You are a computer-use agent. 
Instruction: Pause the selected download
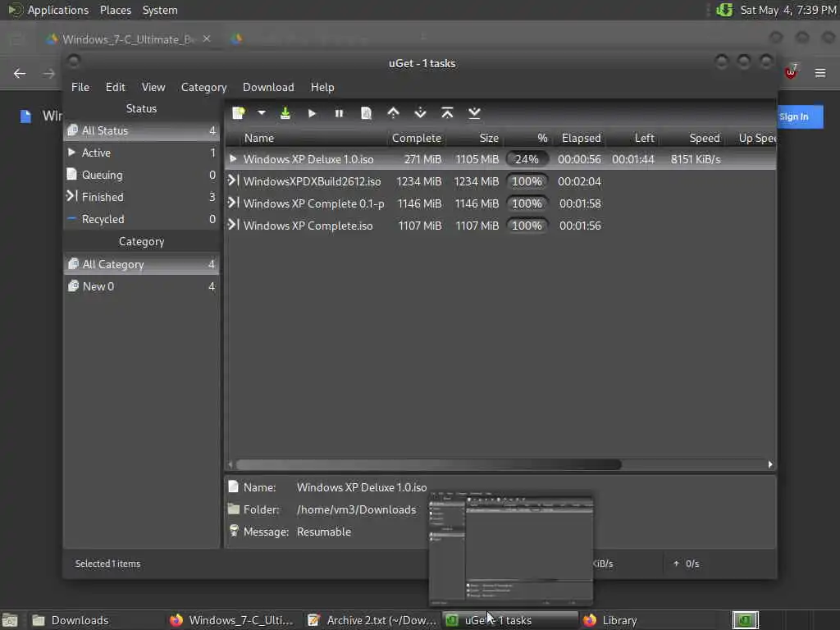click(x=339, y=113)
